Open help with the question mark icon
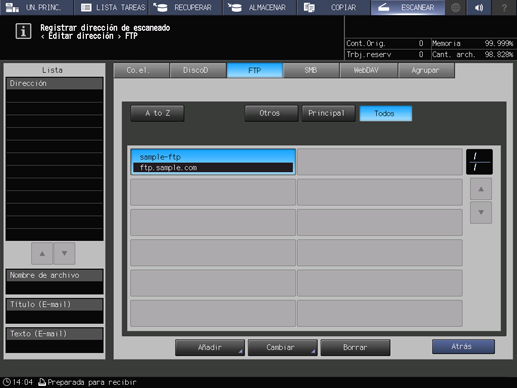Viewport: 517px width, 388px height. pyautogui.click(x=504, y=7)
